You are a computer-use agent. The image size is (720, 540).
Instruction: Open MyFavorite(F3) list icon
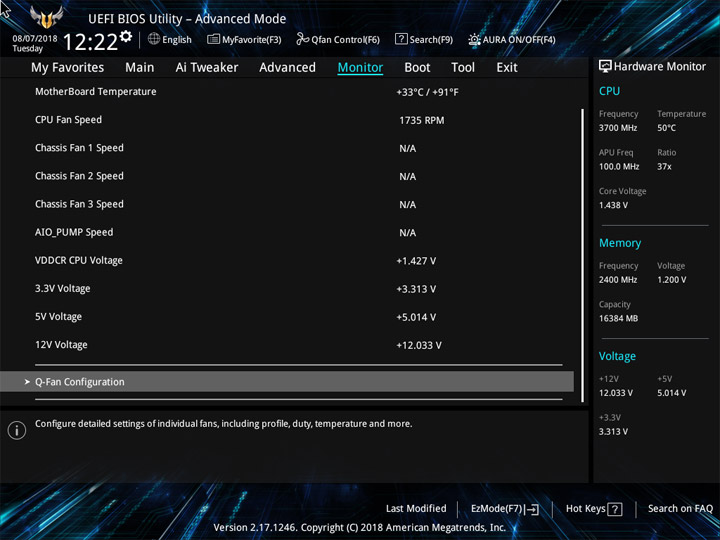tap(213, 39)
